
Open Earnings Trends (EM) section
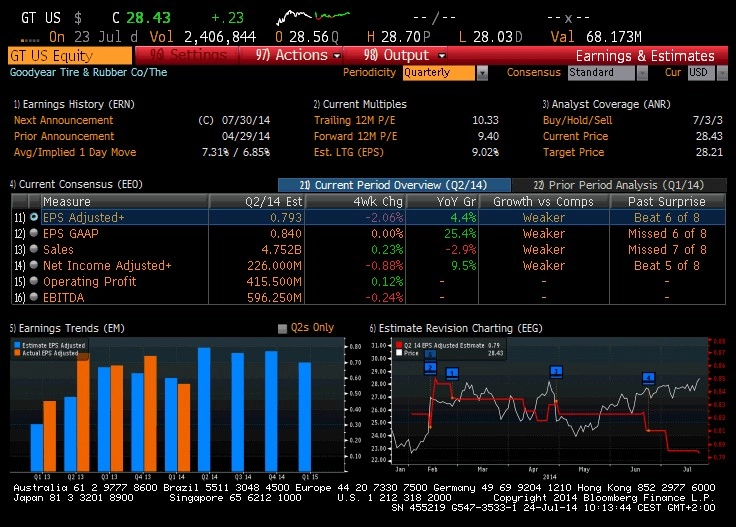[68, 328]
